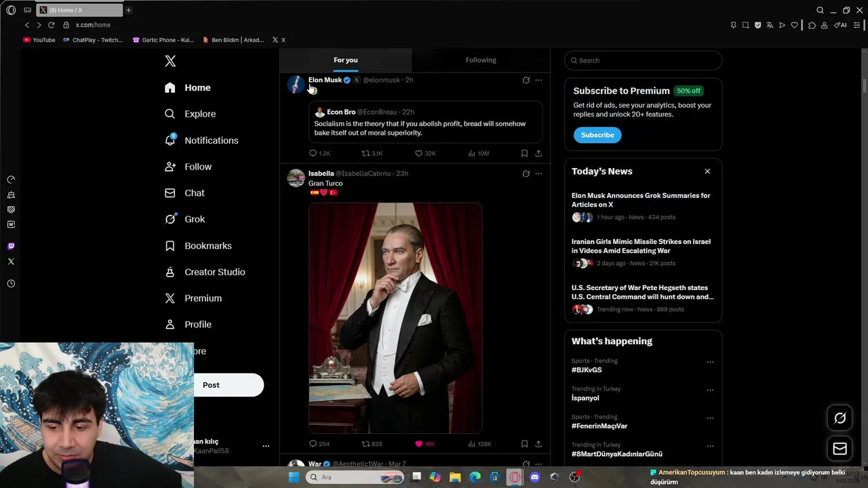Bookmark Elon Musk's post
This screenshot has height=488, width=868.
tap(524, 154)
